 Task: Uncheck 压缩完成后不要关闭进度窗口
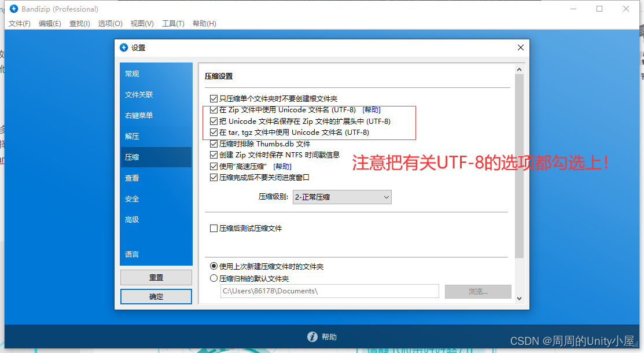tap(214, 178)
